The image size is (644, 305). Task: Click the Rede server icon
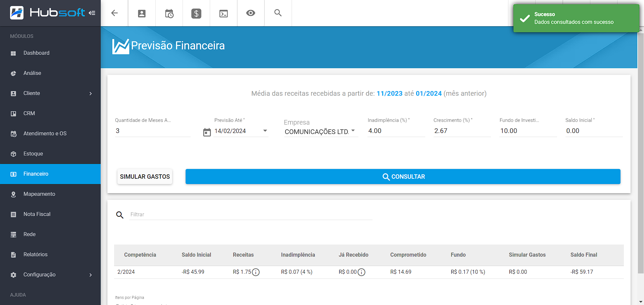pos(13,234)
